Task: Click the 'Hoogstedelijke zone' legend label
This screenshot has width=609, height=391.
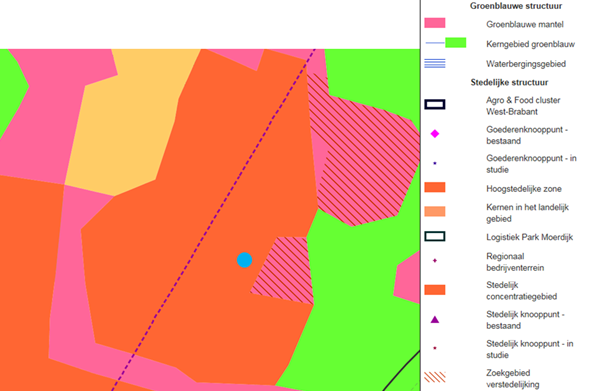Action: click(x=524, y=189)
